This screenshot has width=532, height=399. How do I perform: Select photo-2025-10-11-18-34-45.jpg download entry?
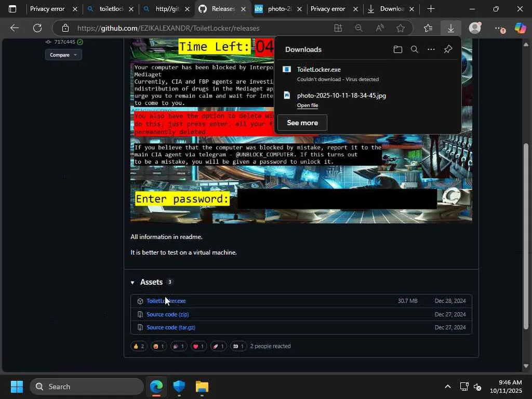[368, 100]
